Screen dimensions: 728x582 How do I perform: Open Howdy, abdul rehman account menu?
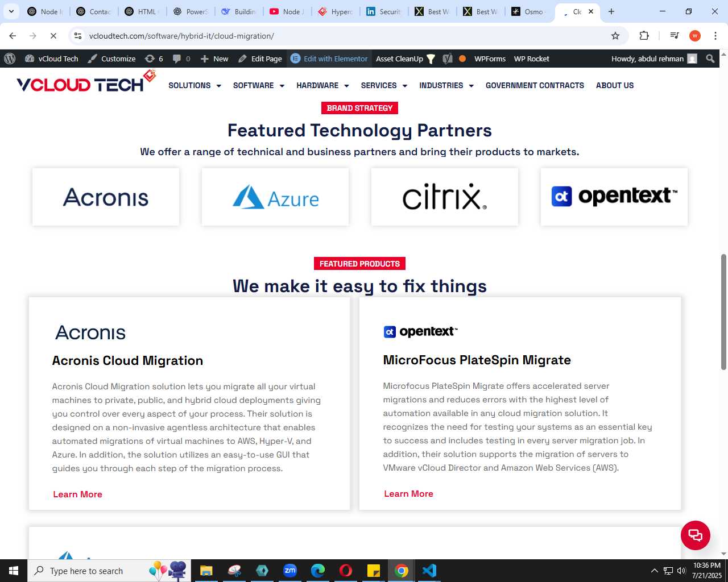654,59
